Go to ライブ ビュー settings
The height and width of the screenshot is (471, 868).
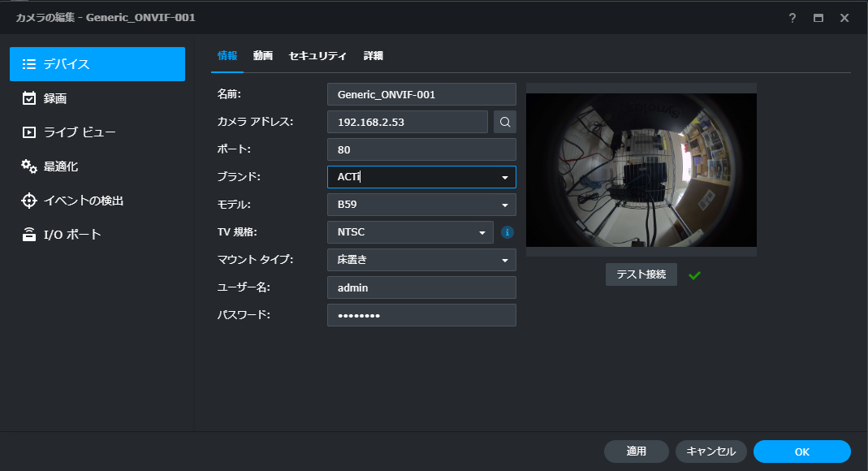97,132
